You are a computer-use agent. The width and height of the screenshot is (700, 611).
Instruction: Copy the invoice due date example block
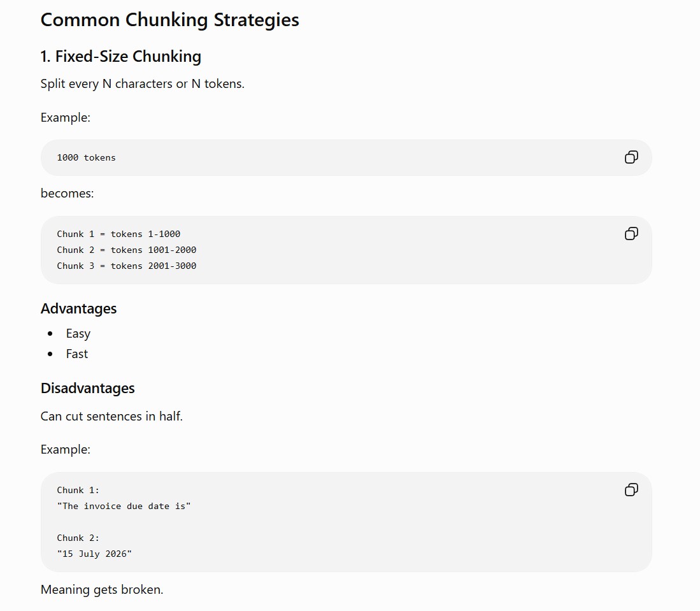[631, 489]
